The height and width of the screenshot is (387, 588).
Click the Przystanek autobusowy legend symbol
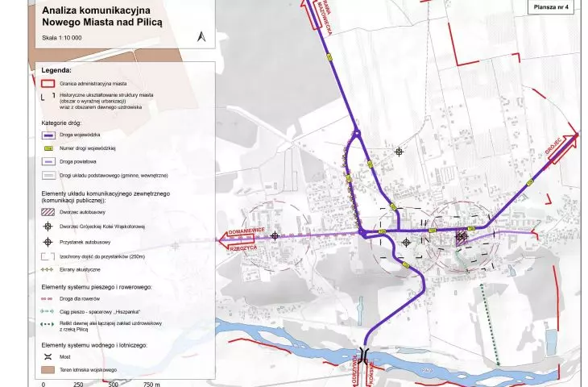tap(48, 242)
